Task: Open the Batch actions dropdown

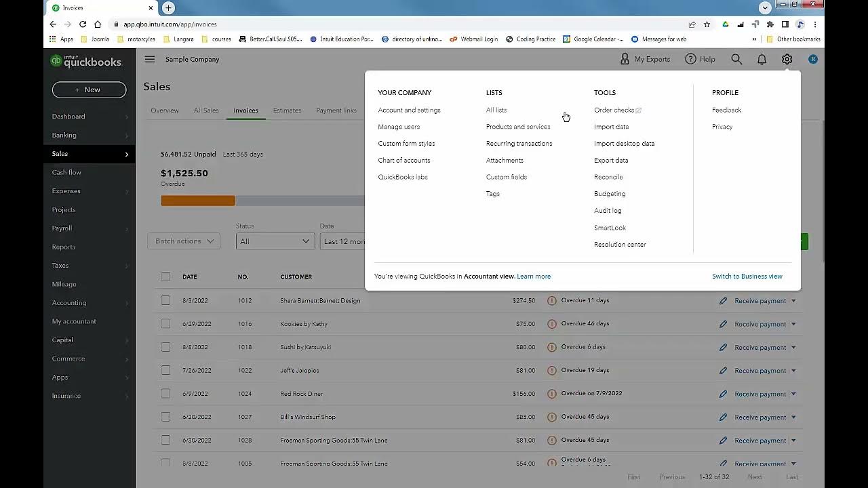Action: 184,241
